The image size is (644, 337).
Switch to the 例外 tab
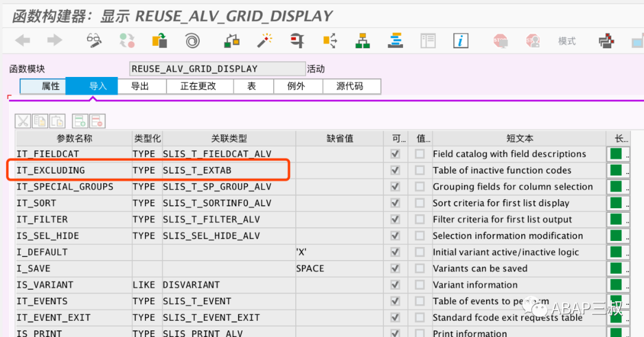(x=298, y=86)
